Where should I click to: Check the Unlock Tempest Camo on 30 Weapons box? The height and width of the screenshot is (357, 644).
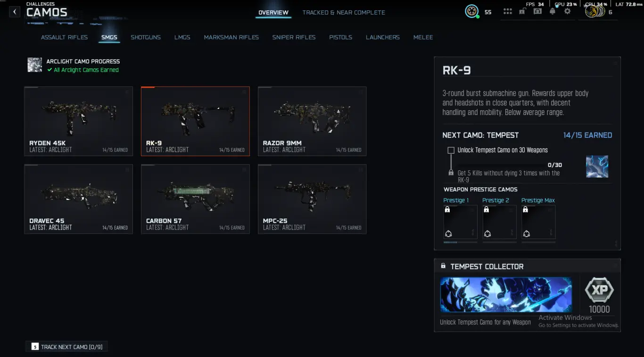coord(451,150)
